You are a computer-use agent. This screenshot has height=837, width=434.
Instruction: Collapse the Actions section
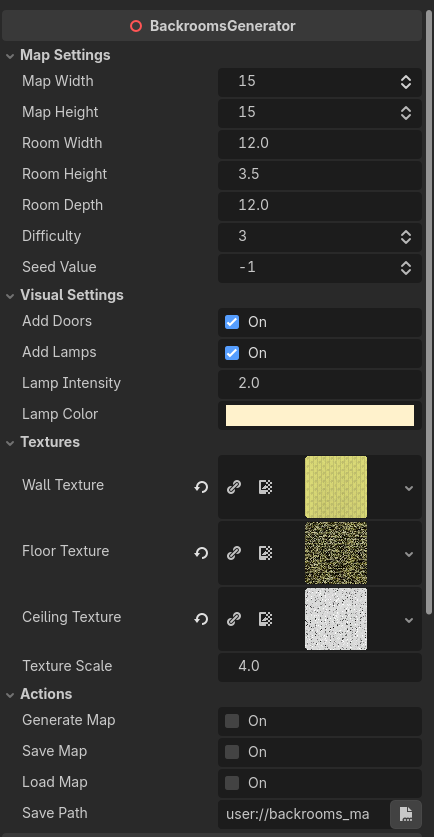pyautogui.click(x=10, y=694)
